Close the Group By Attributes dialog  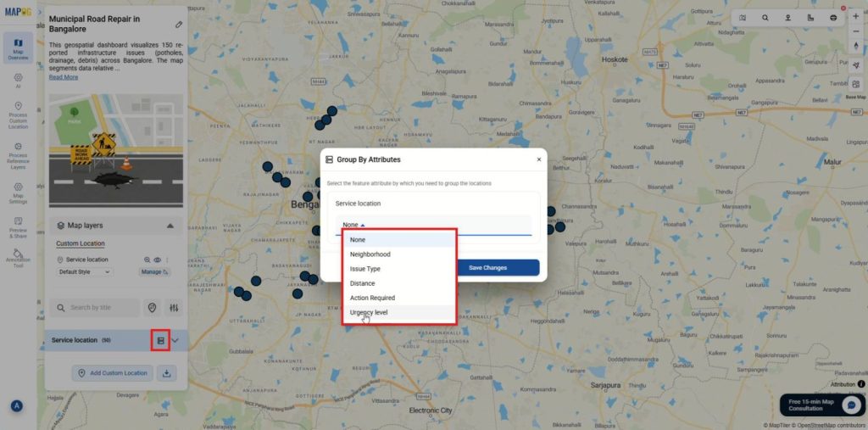pos(538,159)
